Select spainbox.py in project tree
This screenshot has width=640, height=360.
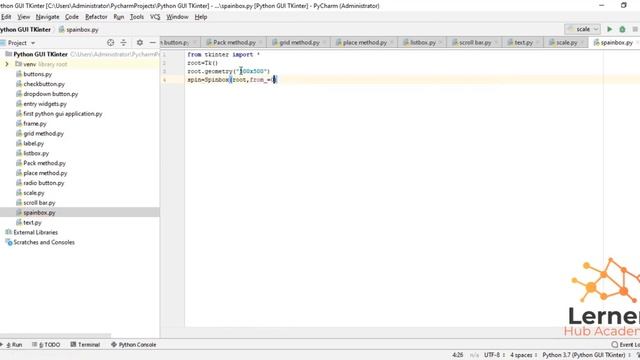(39, 213)
